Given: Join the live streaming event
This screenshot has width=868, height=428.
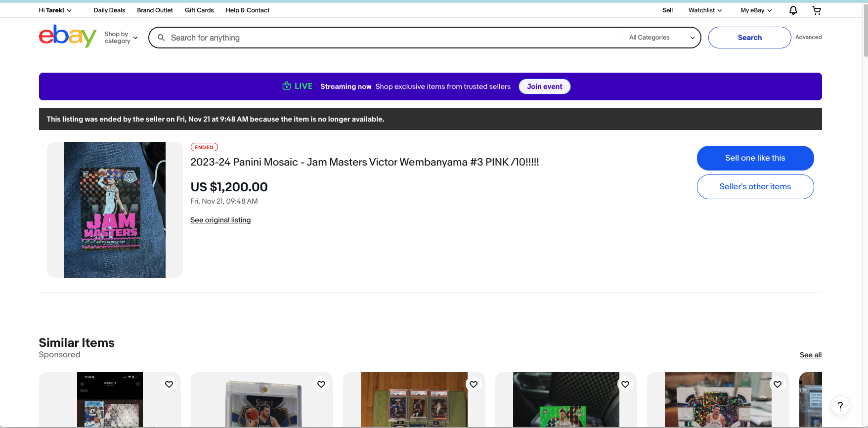Looking at the screenshot, I should point(544,86).
